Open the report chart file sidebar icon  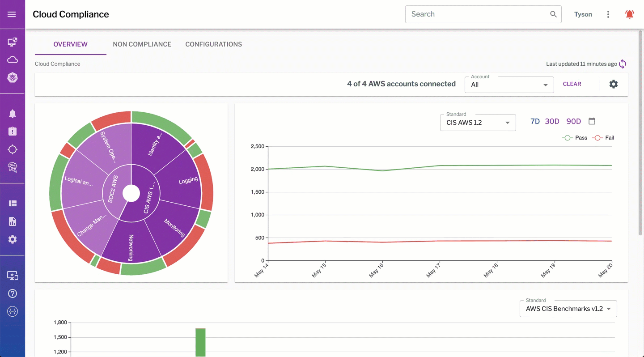(x=13, y=221)
